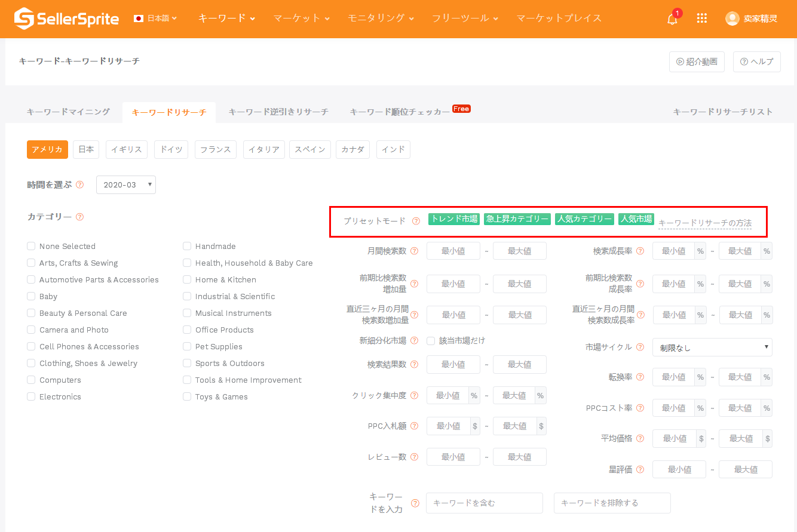Viewport: 797px width, 532px height.
Task: Check the Computers category
Action: pyautogui.click(x=31, y=380)
